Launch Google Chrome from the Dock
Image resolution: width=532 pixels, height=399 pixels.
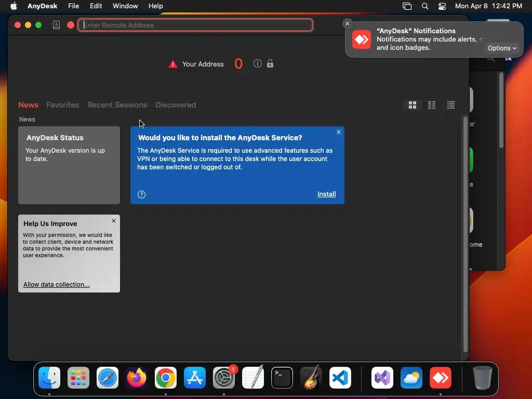(166, 378)
